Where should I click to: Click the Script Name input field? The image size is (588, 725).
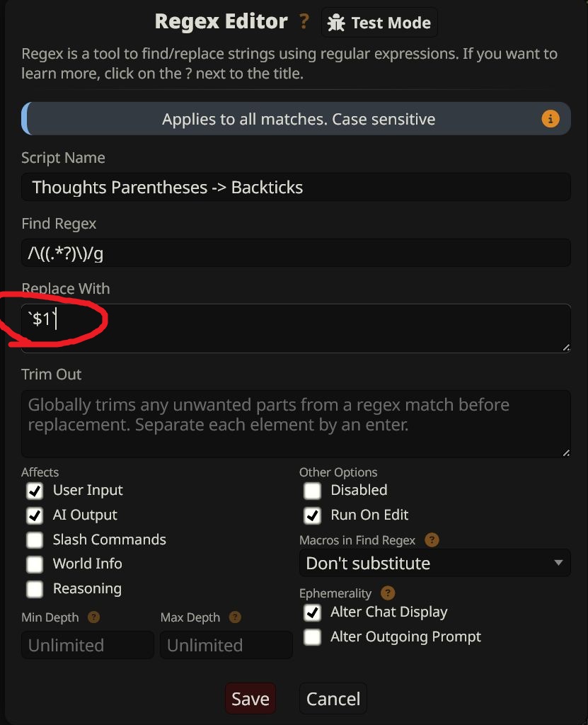click(x=296, y=188)
